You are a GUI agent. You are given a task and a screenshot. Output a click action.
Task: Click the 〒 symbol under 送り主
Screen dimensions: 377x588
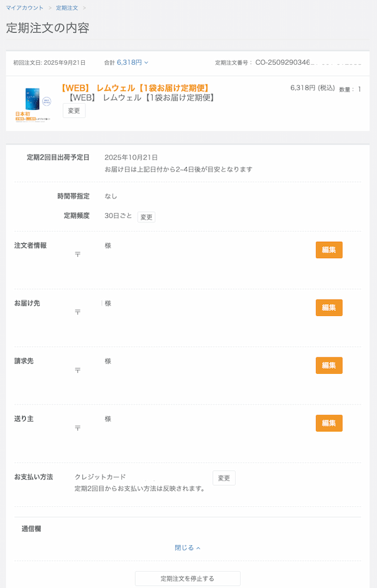point(78,428)
